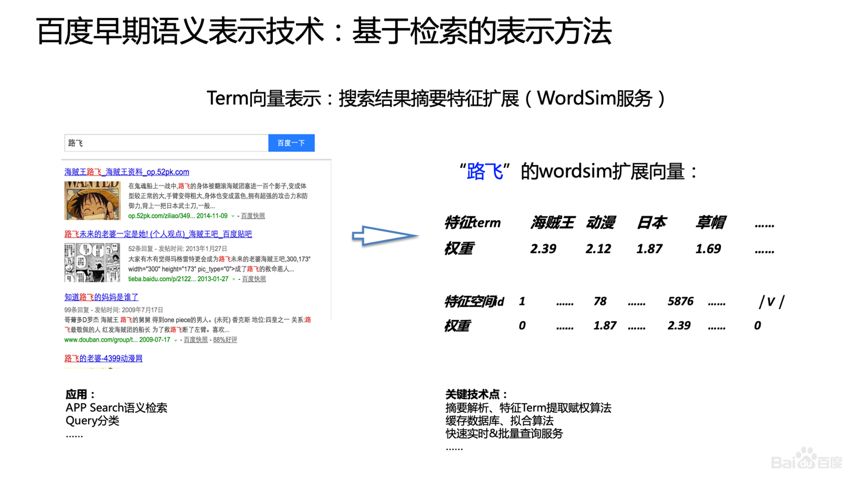Click the APP Search语义检索 line
This screenshot has width=865, height=481.
tap(116, 408)
